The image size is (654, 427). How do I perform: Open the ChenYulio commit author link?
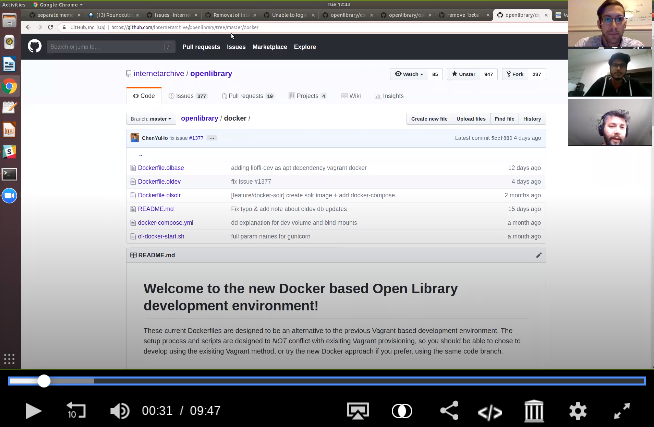[155, 138]
